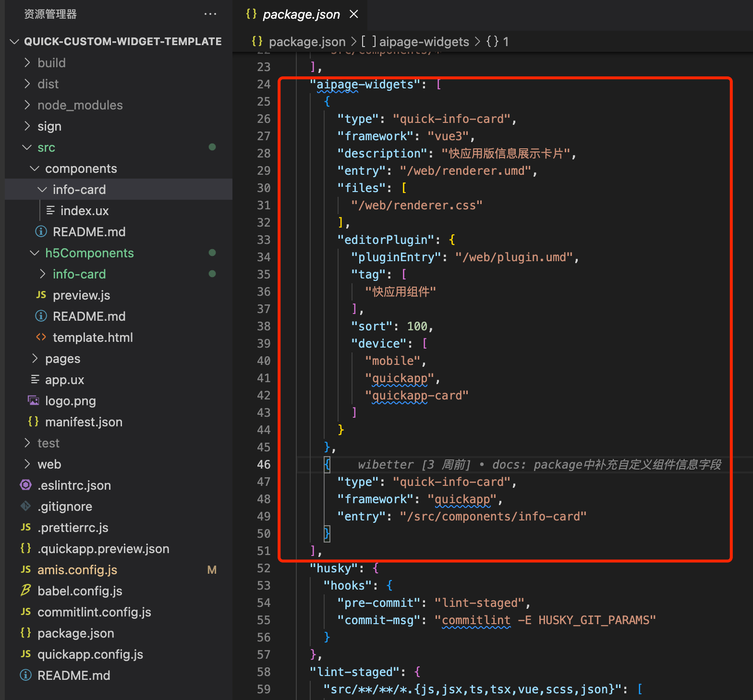Expand the node_modules folder
The height and width of the screenshot is (700, 753).
coord(27,105)
